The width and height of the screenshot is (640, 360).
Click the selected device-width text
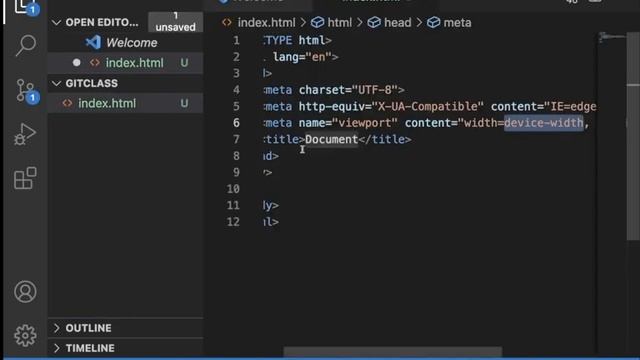click(x=544, y=122)
